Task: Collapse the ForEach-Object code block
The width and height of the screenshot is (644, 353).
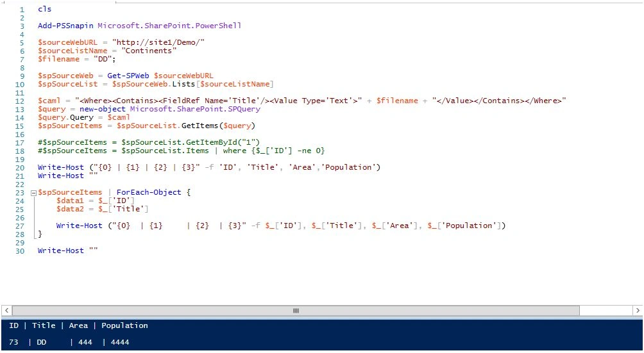Action: point(34,193)
